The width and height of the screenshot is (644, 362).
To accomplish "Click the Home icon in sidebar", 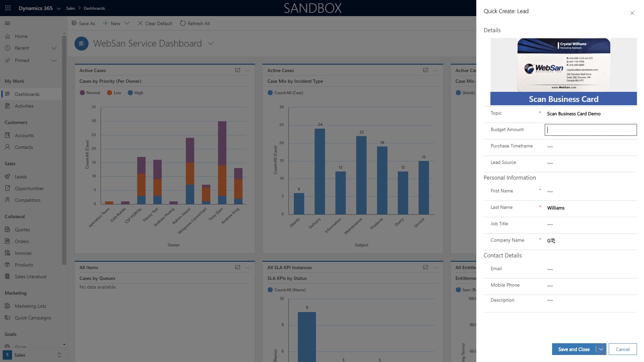I will click(8, 36).
